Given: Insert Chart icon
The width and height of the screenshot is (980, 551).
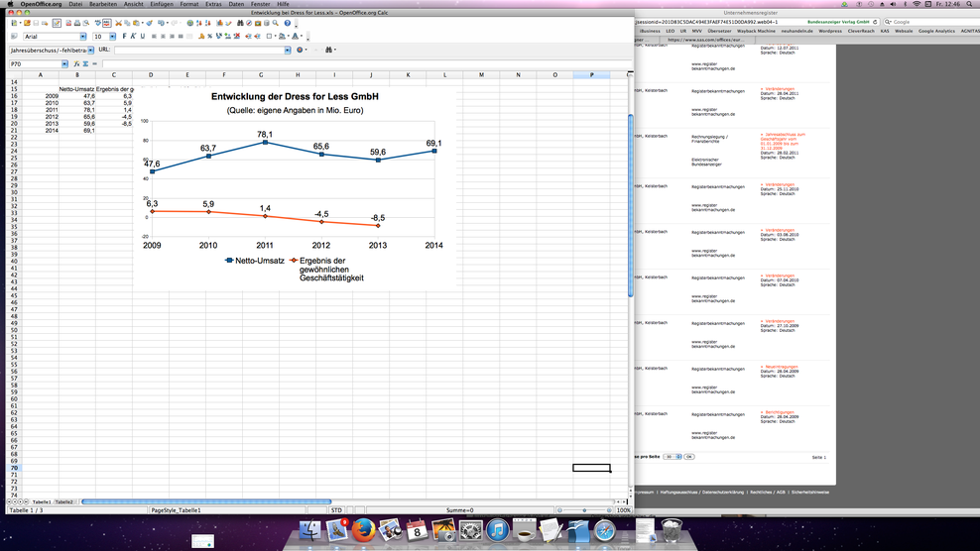Looking at the screenshot, I should point(219,23).
